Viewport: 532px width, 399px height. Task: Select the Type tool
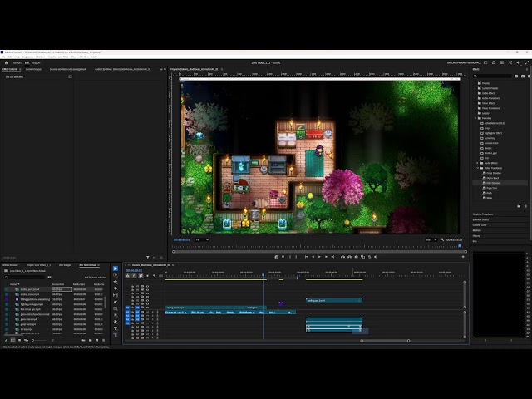116,328
